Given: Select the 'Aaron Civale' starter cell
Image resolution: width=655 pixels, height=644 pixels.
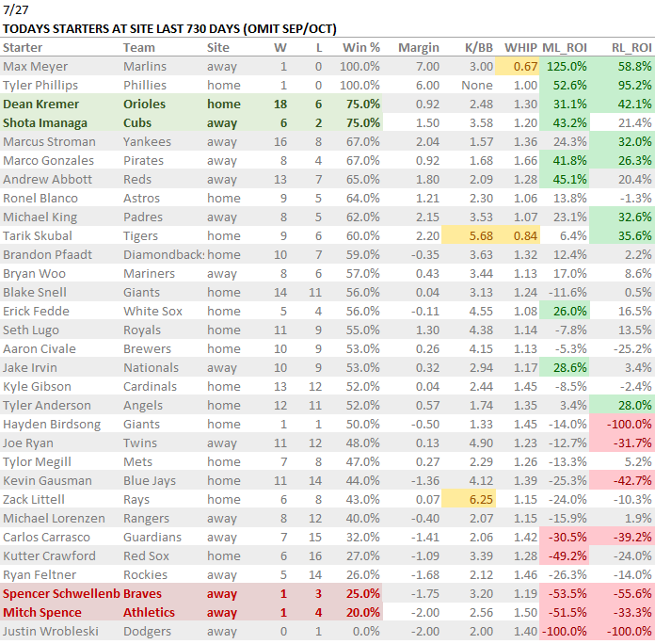Looking at the screenshot, I should 40,348.
